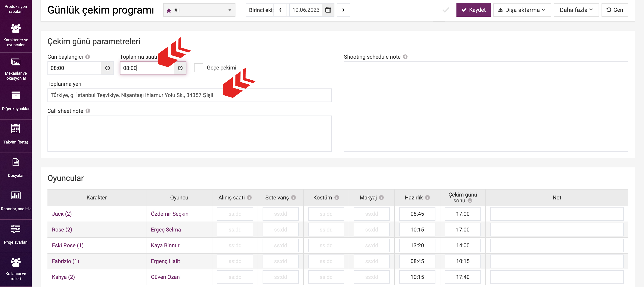Viewport: 644px width, 287px height.
Task: Open Mekanlar ve lokasyonlar sidebar section
Action: [x=16, y=69]
